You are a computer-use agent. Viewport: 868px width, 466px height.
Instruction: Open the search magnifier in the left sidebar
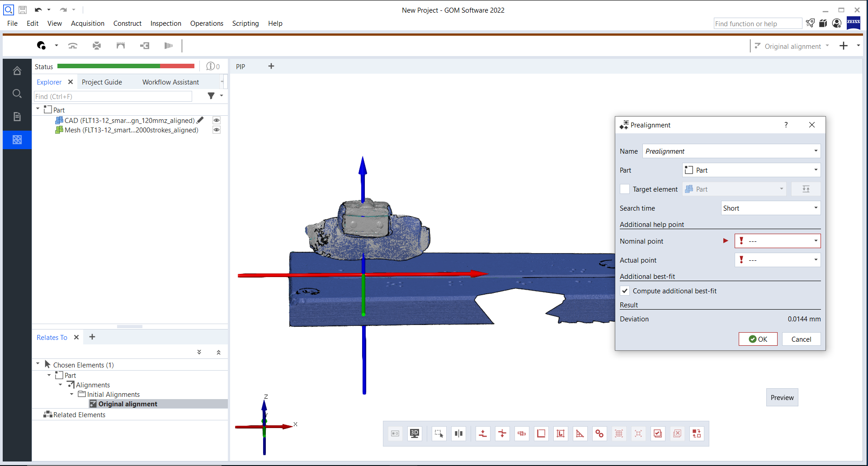(x=17, y=94)
